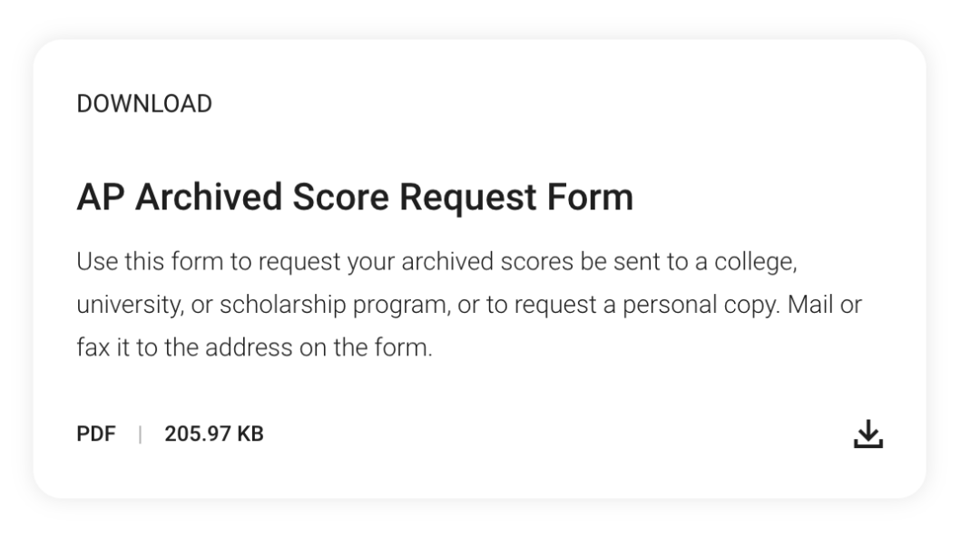This screenshot has height=536, width=980.
Task: Click the word 'Score' in the heading
Action: (x=341, y=198)
